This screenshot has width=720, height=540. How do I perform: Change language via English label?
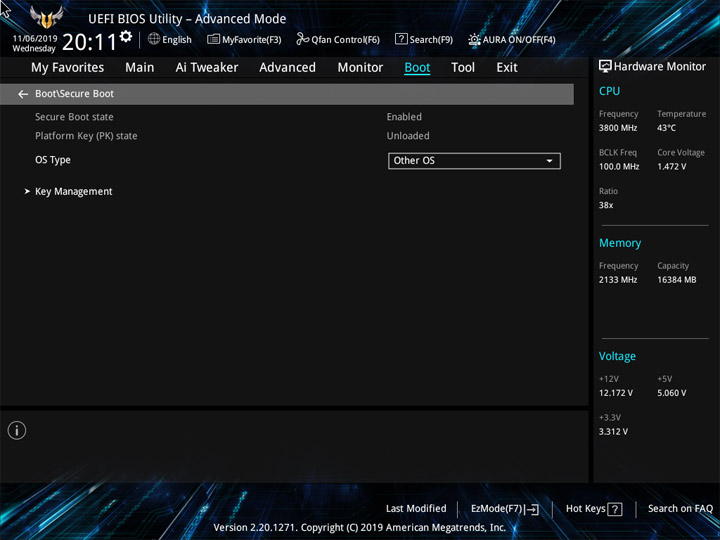(177, 40)
